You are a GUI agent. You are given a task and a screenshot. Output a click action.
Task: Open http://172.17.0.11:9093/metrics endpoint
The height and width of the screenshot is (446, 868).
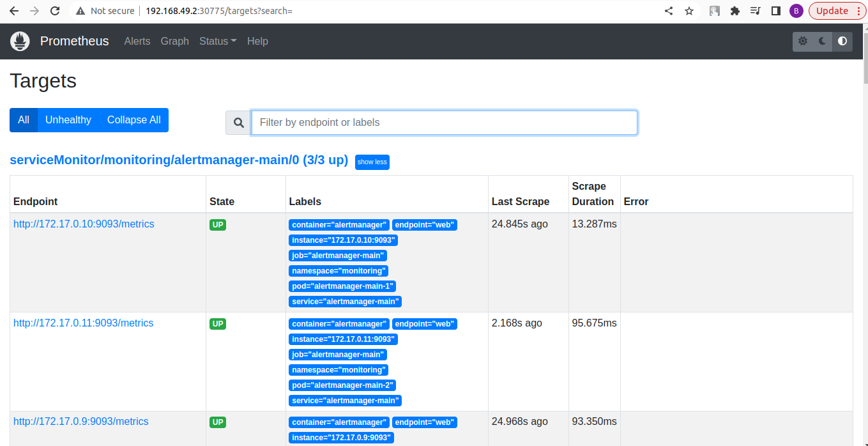point(84,323)
